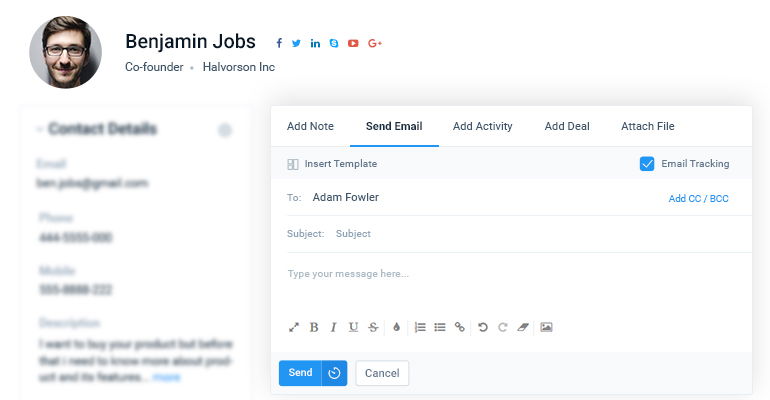Insert a hyperlink in the message

tap(460, 327)
